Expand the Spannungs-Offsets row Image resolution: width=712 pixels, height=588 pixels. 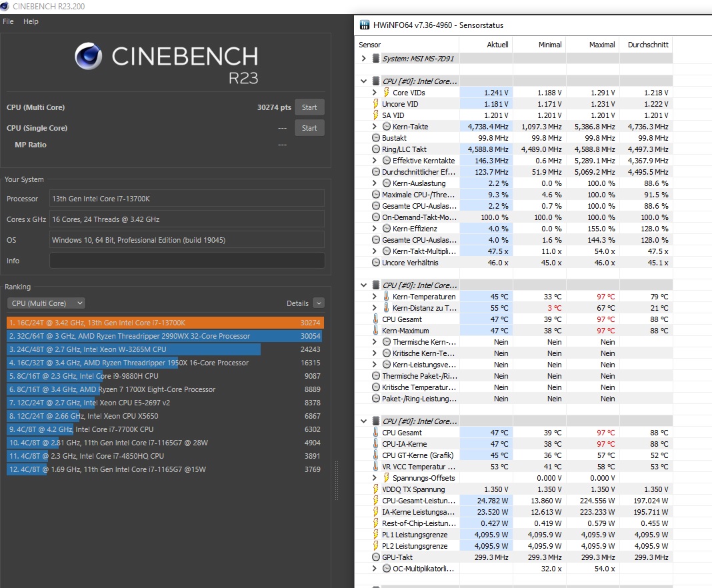click(x=375, y=478)
